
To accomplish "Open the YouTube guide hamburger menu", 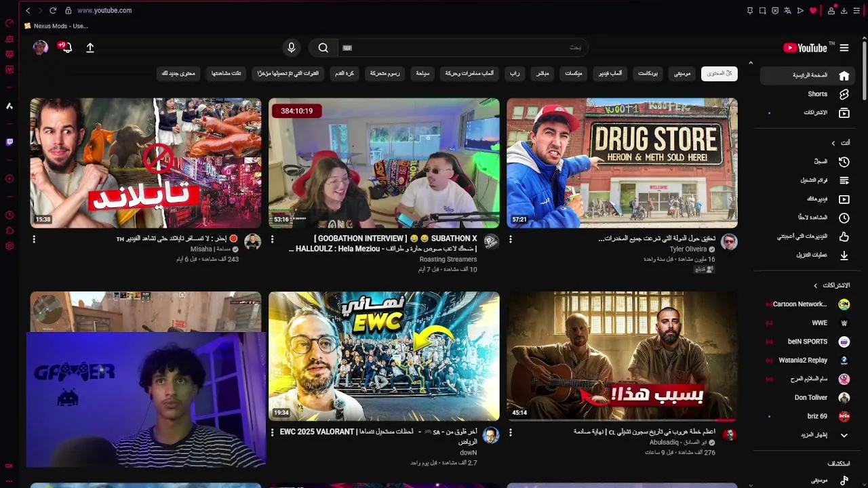I will pos(844,48).
